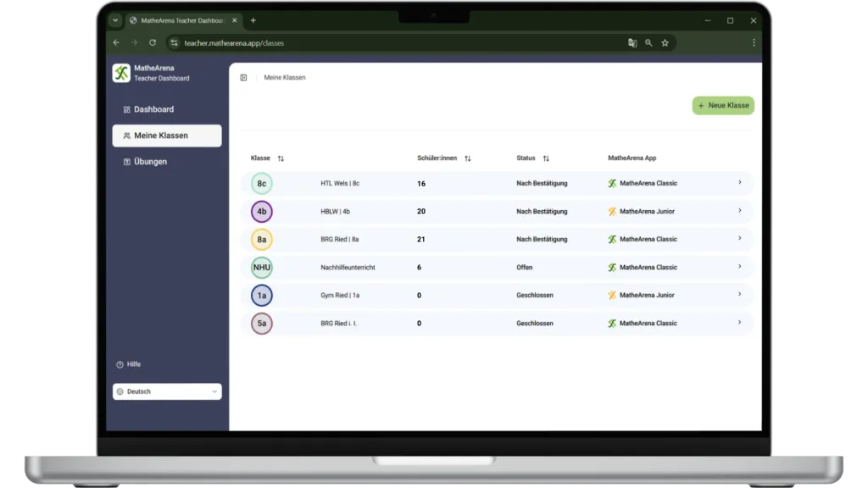Click MatheArena Junior icon in 1a row
The width and height of the screenshot is (868, 488).
(x=612, y=296)
